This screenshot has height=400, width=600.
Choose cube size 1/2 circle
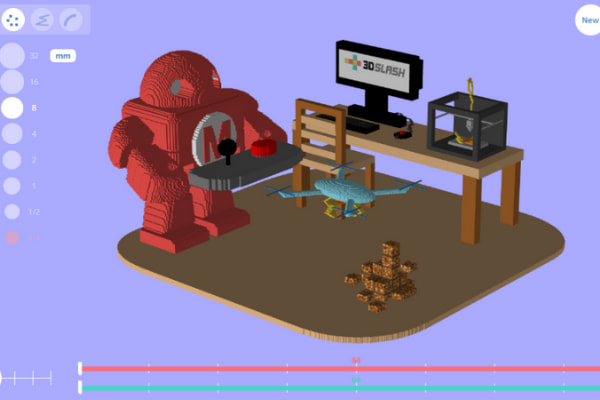[x=12, y=212]
